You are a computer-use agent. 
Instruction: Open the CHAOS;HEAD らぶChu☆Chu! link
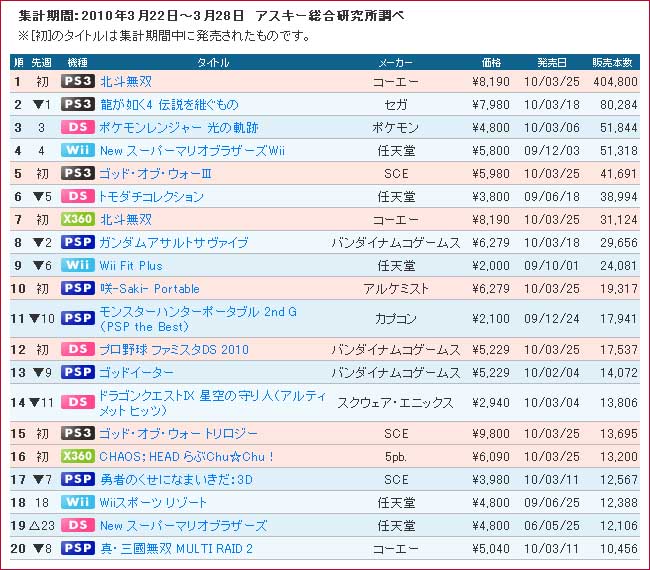coord(187,456)
